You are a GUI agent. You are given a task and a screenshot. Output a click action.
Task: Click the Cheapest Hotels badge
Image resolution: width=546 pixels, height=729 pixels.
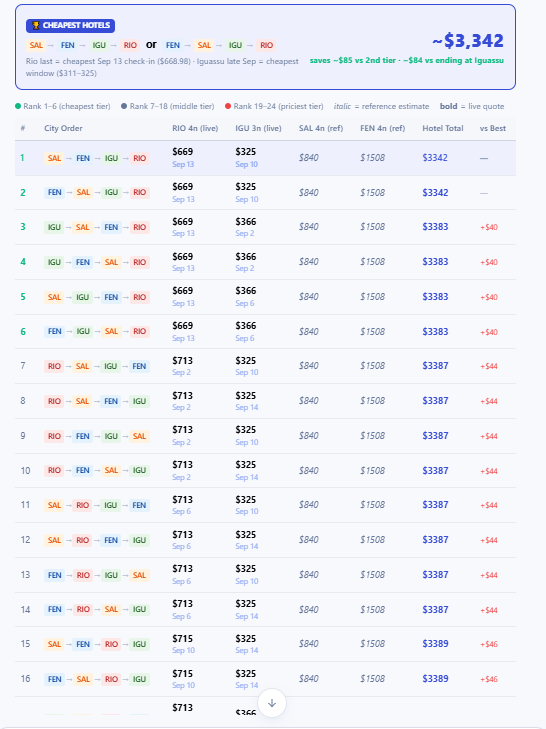coord(71,26)
